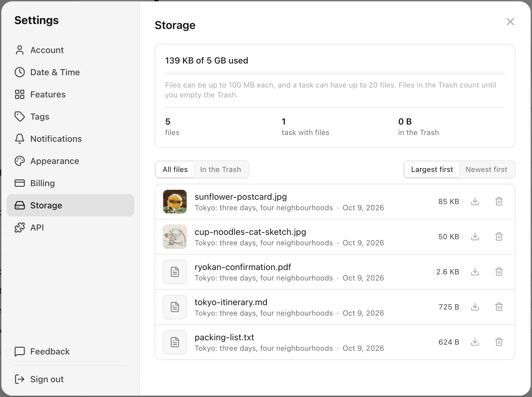This screenshot has height=397, width=532.
Task: Close the Settings dialog
Action: 510,22
